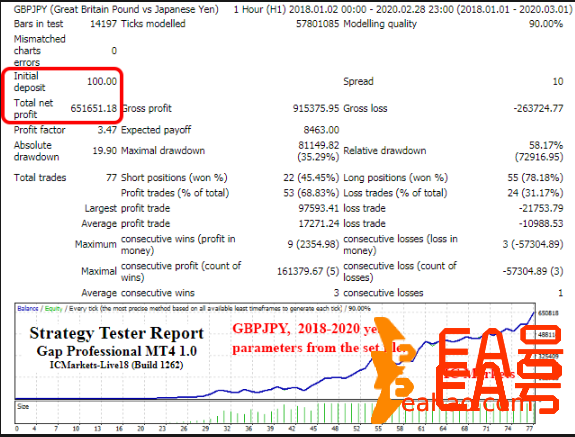Select the Loss trades value 24 (31.17%)

(535, 193)
